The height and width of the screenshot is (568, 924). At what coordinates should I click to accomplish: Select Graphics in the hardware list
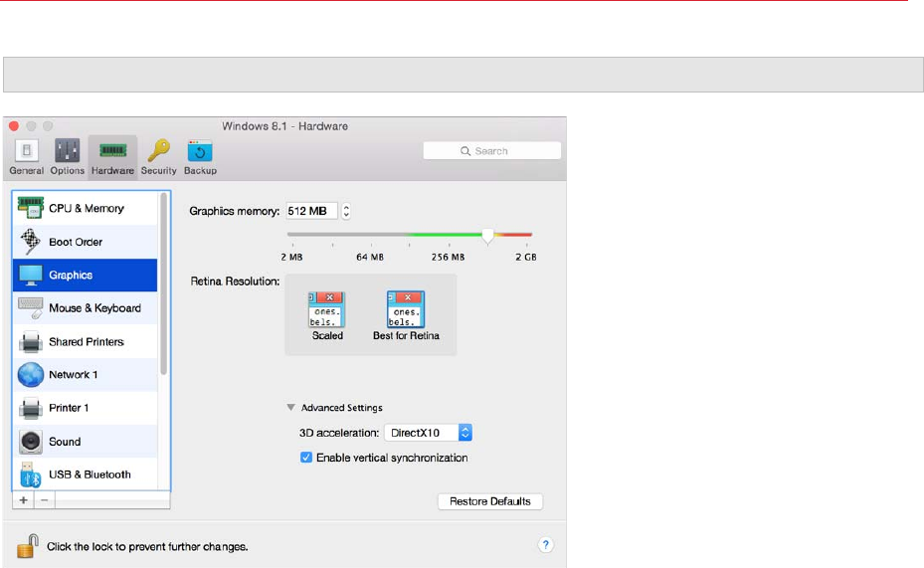point(85,276)
